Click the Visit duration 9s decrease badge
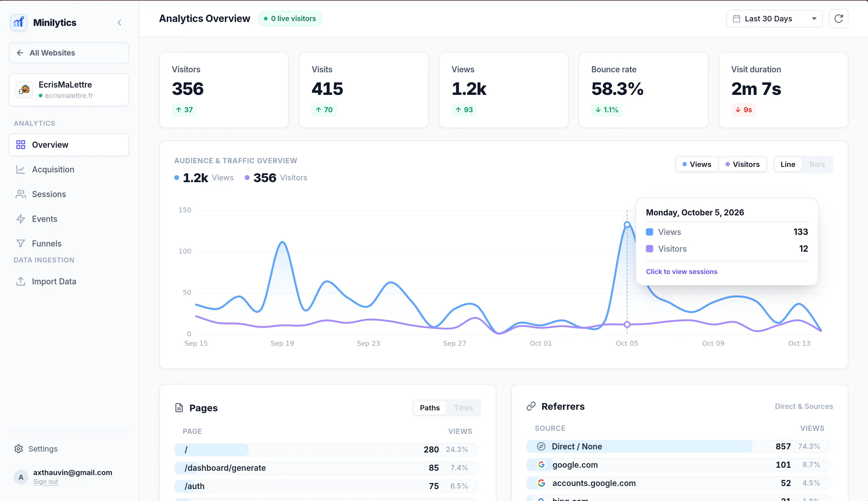The image size is (868, 501). [743, 110]
